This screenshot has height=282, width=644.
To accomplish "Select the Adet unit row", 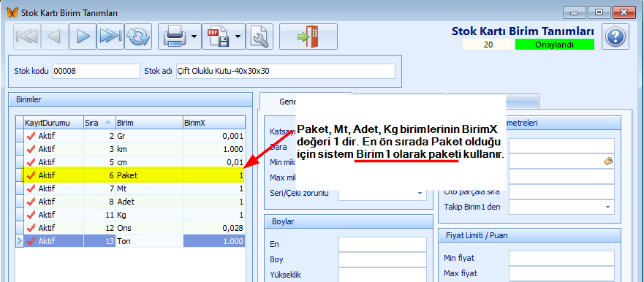I will 130,202.
